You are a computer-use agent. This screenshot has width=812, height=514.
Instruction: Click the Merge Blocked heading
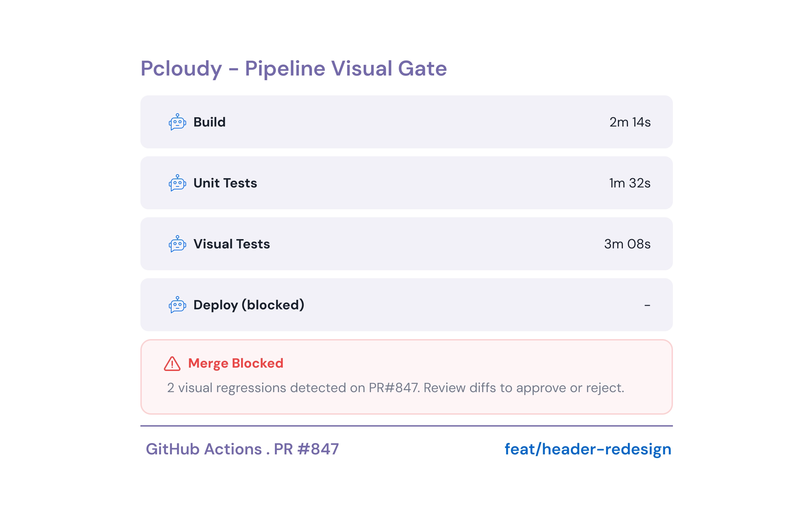click(x=235, y=364)
